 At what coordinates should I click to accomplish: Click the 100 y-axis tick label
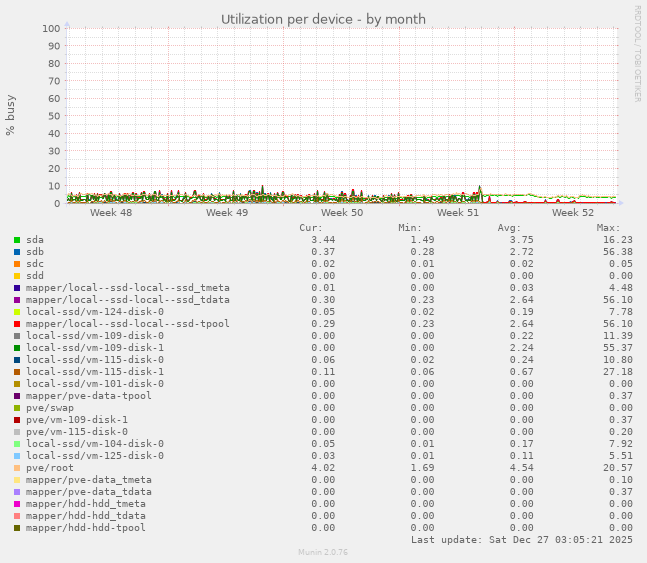51,28
